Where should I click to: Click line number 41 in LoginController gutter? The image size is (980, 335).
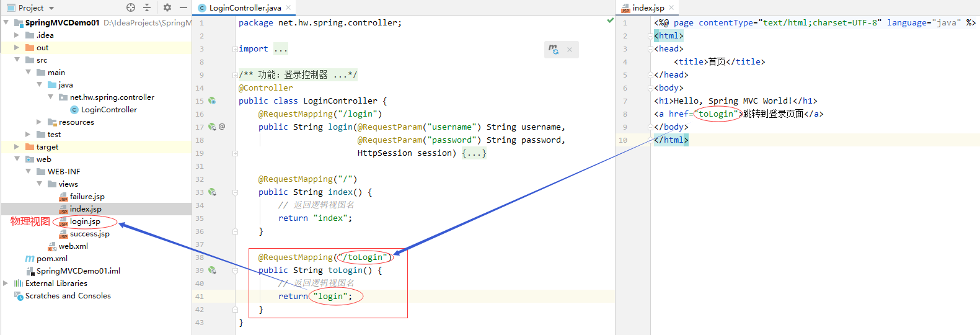[200, 296]
